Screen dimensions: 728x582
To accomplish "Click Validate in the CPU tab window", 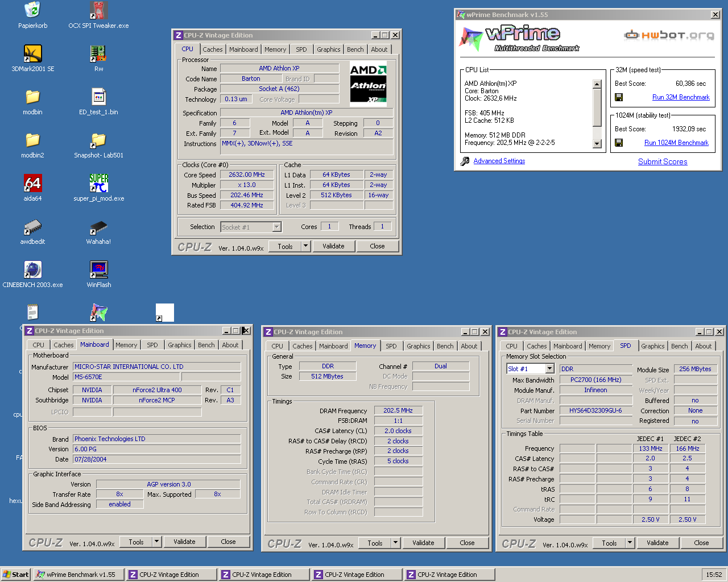I will point(333,246).
